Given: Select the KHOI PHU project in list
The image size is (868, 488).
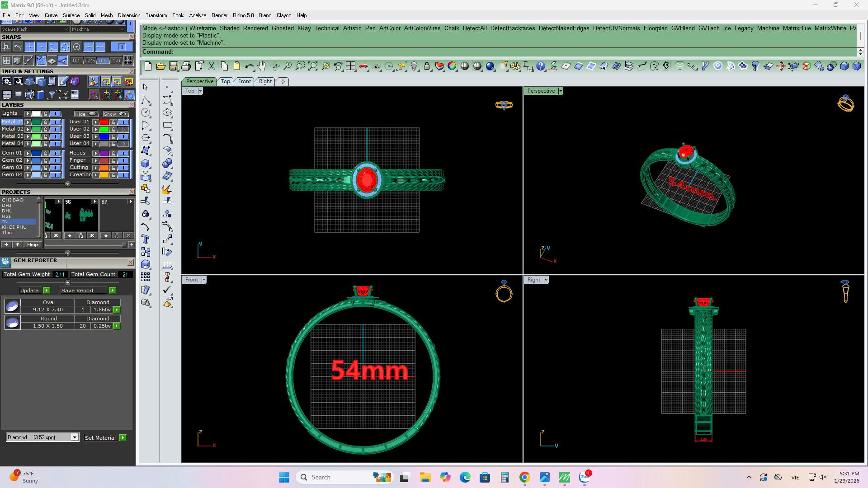Looking at the screenshot, I should pos(14,227).
